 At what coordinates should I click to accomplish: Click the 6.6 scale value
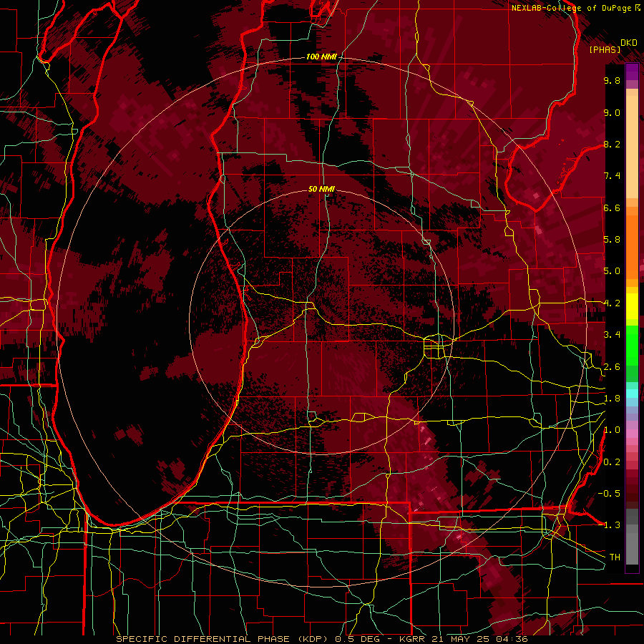pos(612,208)
